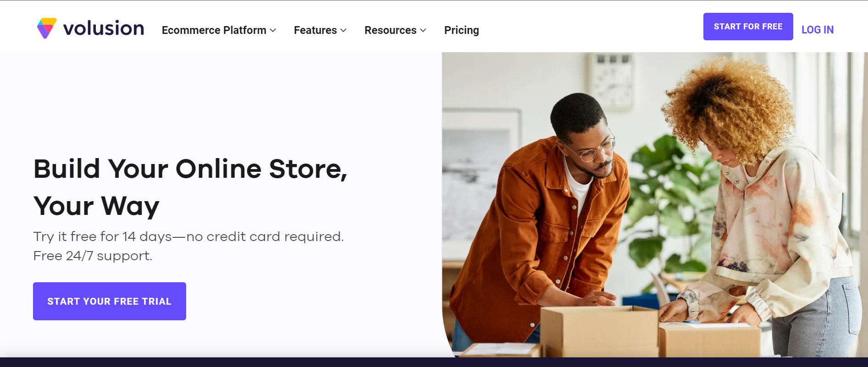The width and height of the screenshot is (868, 367).
Task: Click the START FOR FREE button
Action: pos(748,27)
